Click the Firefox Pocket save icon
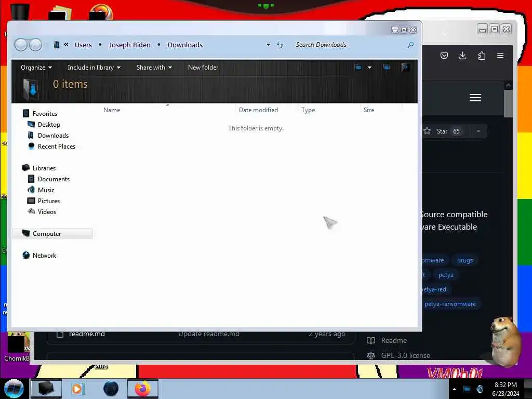This screenshot has height=399, width=532. 444,56
